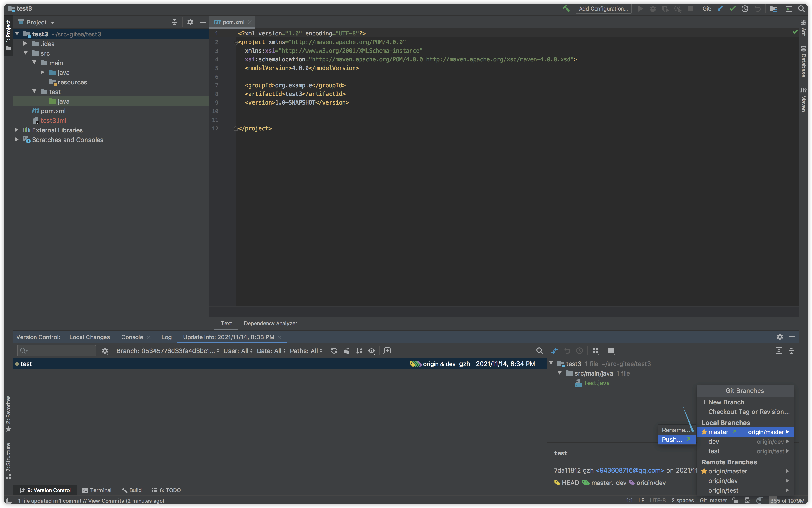Expand the External Libraries node
This screenshot has width=812, height=508.
click(17, 130)
